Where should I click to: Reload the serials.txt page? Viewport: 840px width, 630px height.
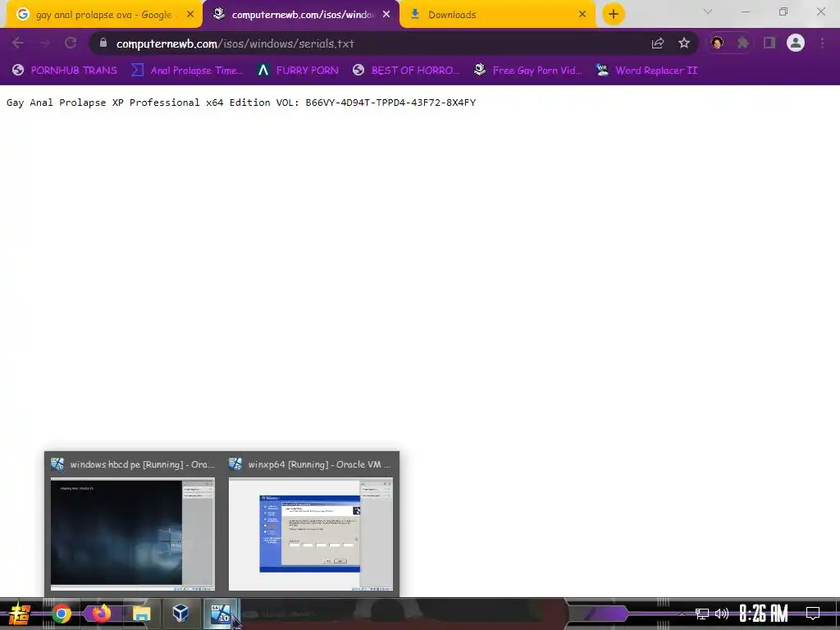click(x=71, y=43)
